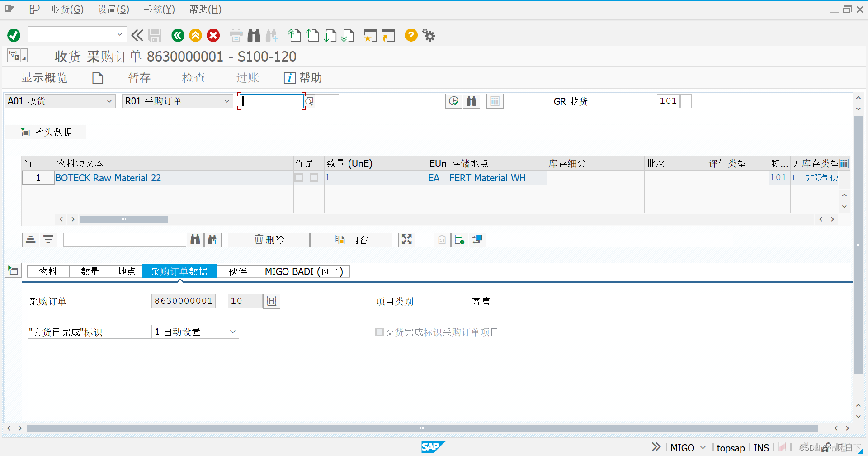Click the Next Page icon
Image resolution: width=868 pixels, height=456 pixels.
pos(330,35)
